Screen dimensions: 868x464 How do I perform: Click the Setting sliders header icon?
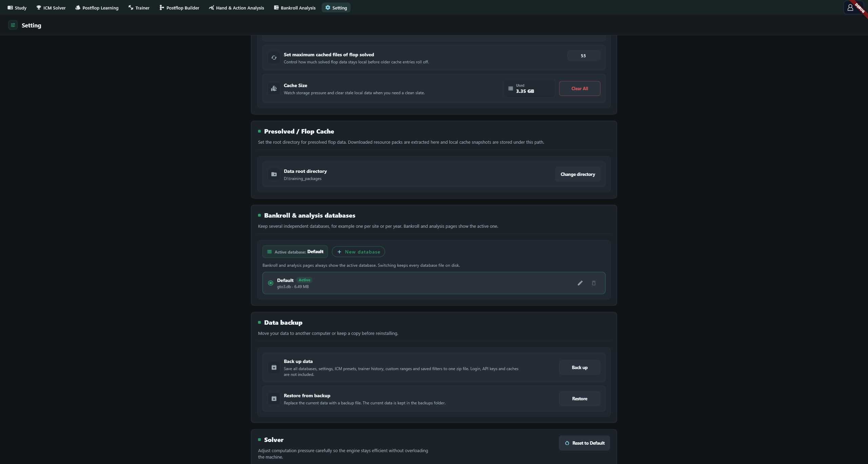point(13,25)
